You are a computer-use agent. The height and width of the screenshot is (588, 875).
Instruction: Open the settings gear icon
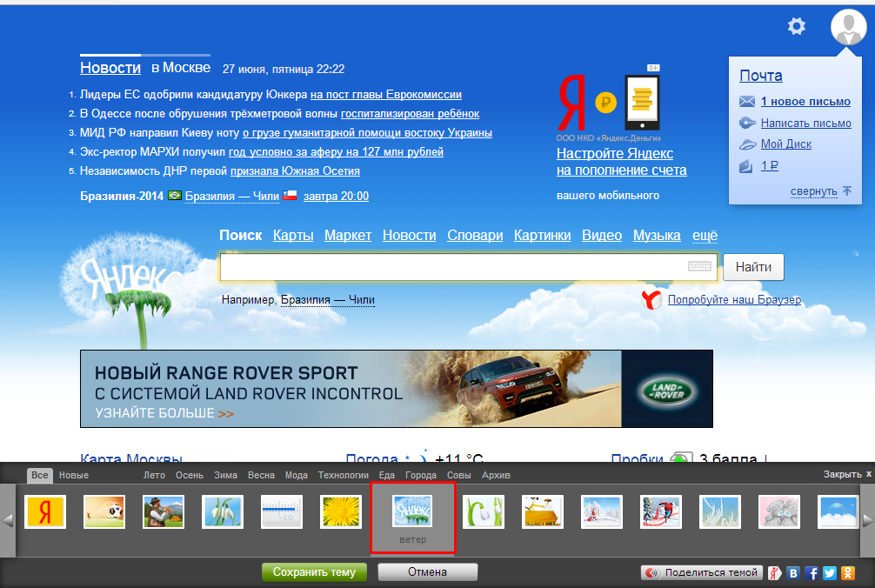pyautogui.click(x=796, y=27)
